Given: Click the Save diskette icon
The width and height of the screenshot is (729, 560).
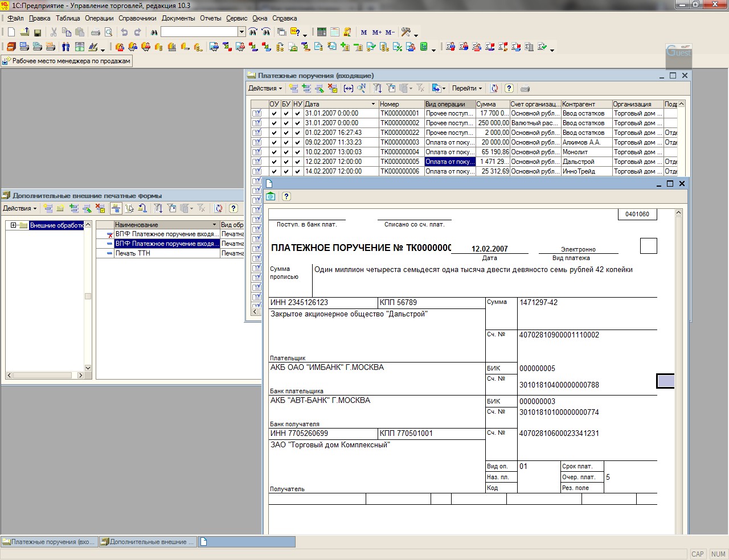Looking at the screenshot, I should [x=38, y=32].
